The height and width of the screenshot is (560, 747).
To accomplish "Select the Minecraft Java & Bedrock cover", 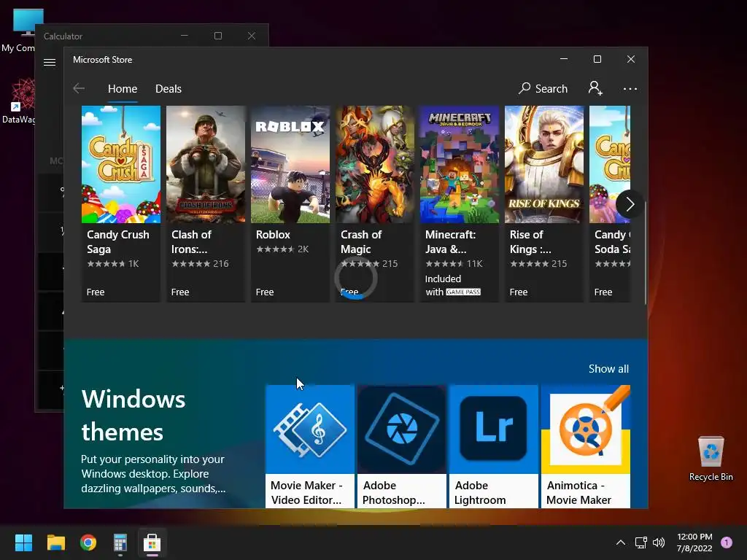I will [460, 164].
